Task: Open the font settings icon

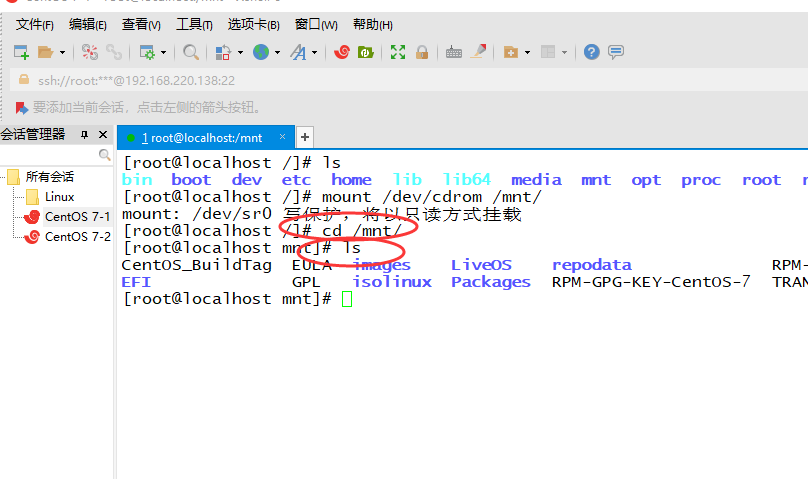Action: [x=298, y=52]
